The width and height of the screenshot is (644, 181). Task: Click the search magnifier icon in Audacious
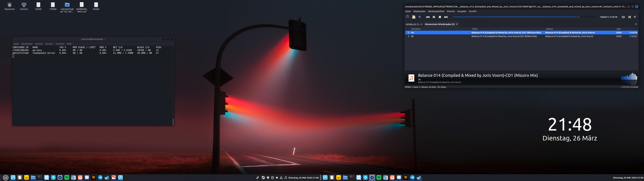pyautogui.click(x=408, y=17)
